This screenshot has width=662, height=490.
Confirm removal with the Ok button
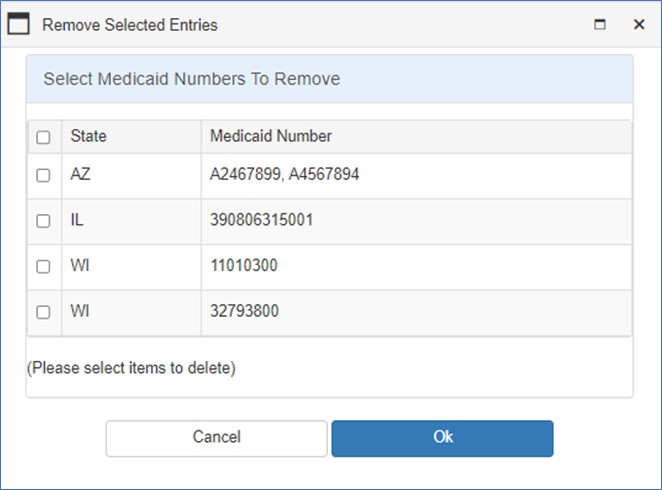pos(442,438)
